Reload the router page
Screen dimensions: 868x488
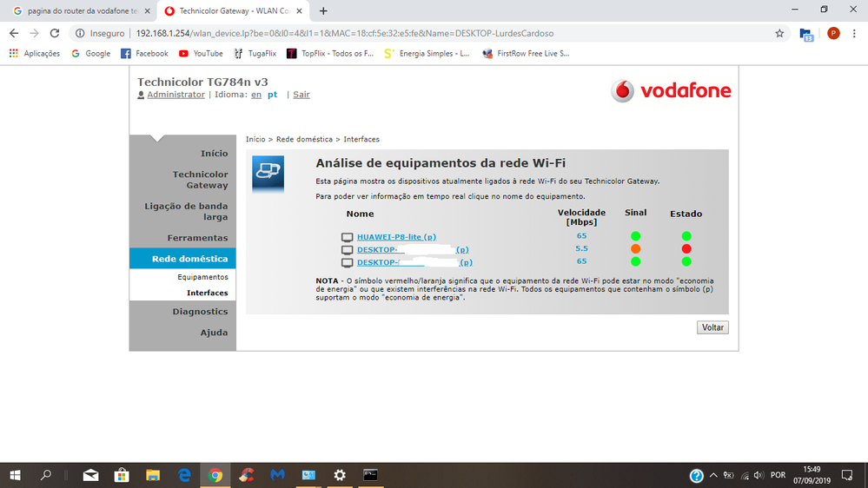click(x=54, y=33)
